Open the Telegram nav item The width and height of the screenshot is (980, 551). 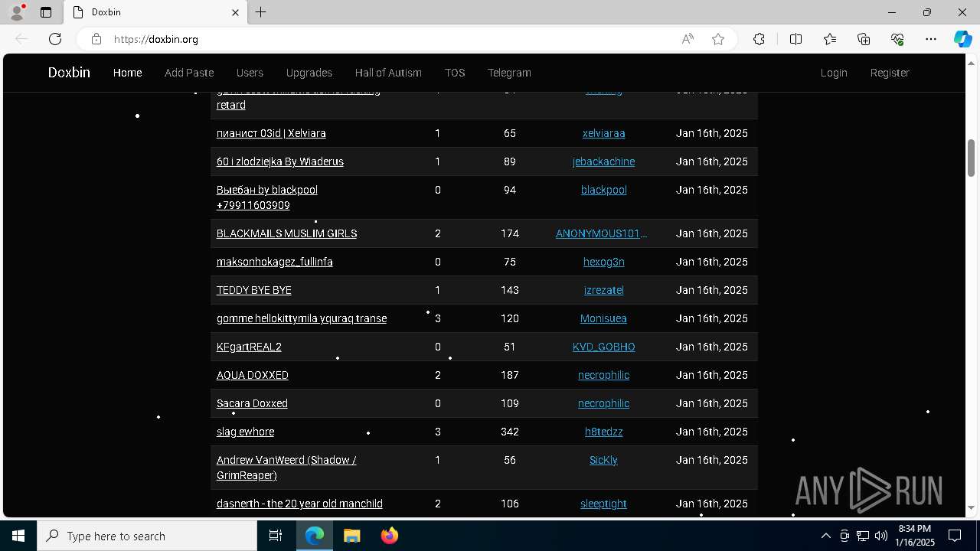click(x=509, y=73)
